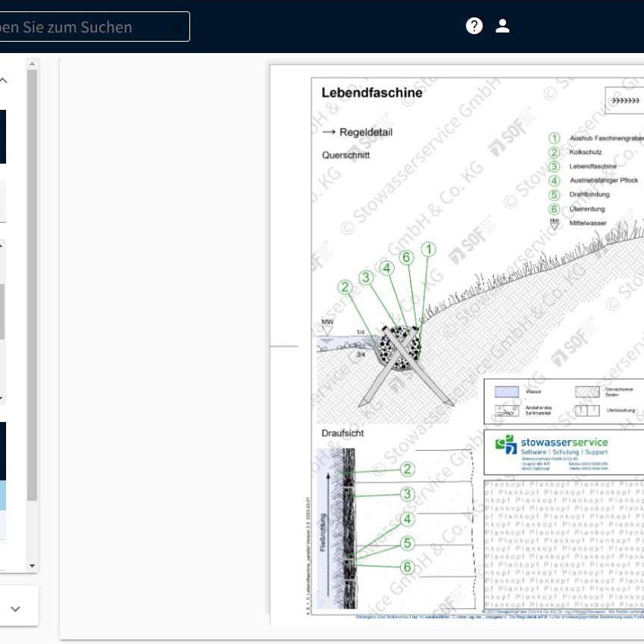Viewport: 644px width, 644px height.
Task: Click the Regeldetail label with arrow
Action: point(357,132)
